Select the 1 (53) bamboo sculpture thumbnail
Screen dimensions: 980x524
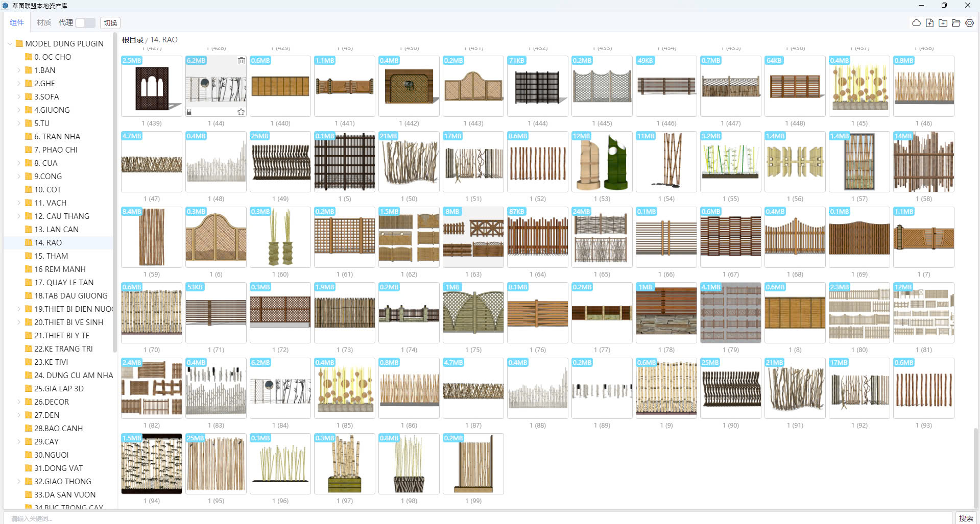pos(602,162)
